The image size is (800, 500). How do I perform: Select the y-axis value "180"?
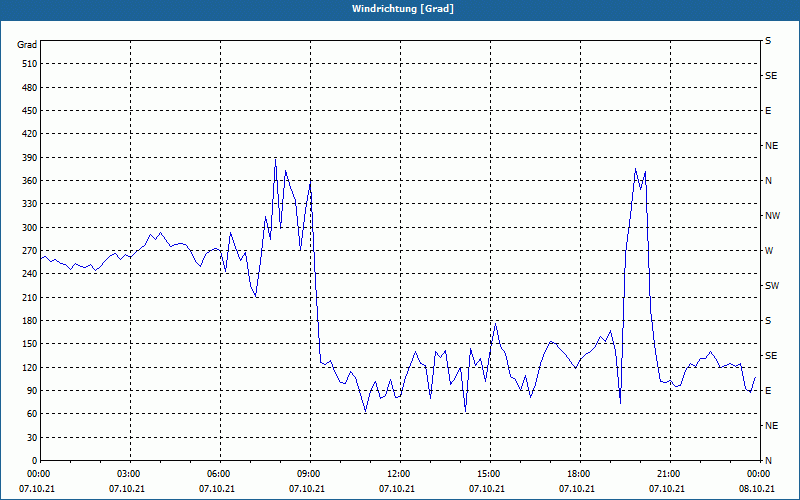(x=30, y=321)
